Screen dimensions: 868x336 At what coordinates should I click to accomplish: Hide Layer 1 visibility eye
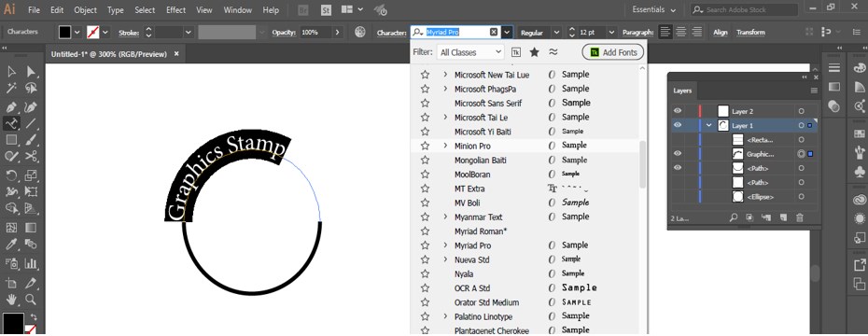[677, 126]
